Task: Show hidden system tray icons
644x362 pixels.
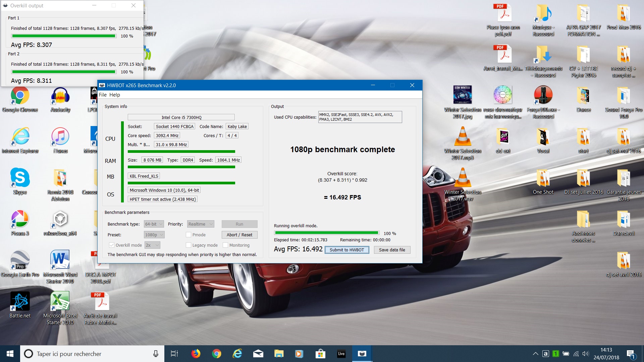Action: (x=536, y=354)
